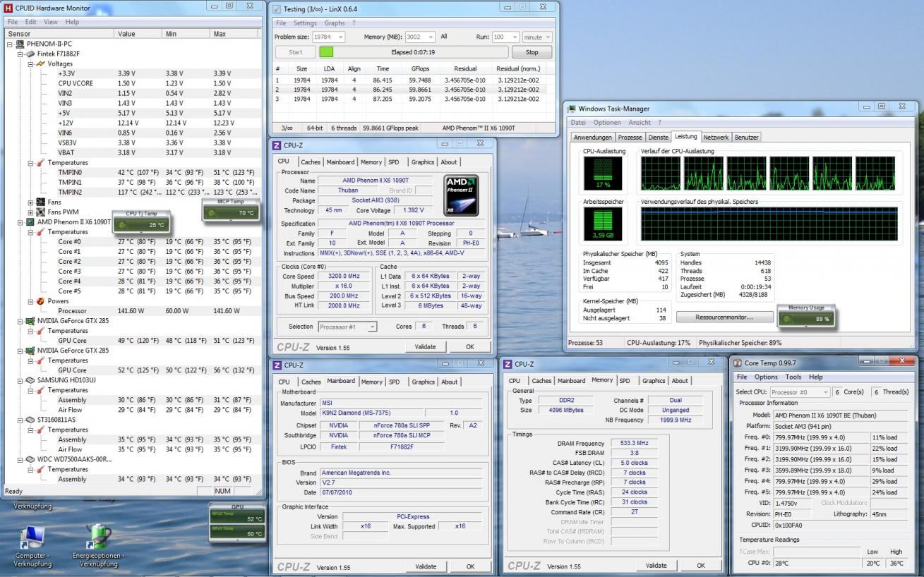The image size is (924, 577).
Task: Click the Freq. #3 3599.89MHz line in Core Temp
Action: coord(820,470)
